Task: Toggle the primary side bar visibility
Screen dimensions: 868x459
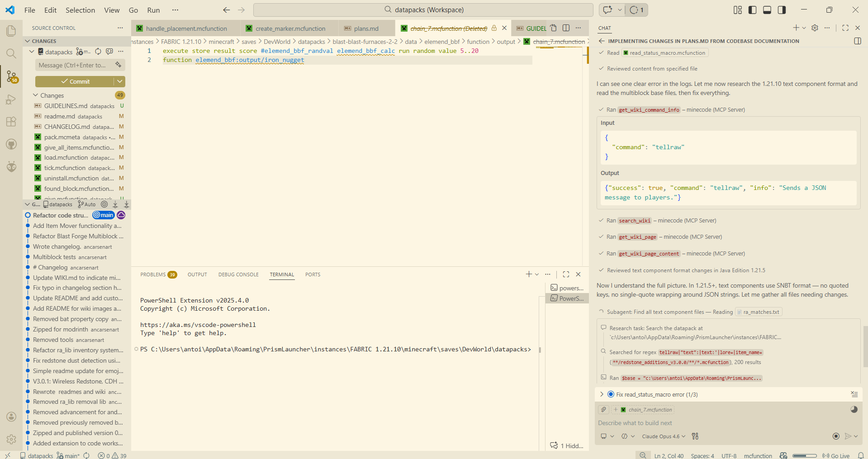Action: pyautogui.click(x=753, y=10)
